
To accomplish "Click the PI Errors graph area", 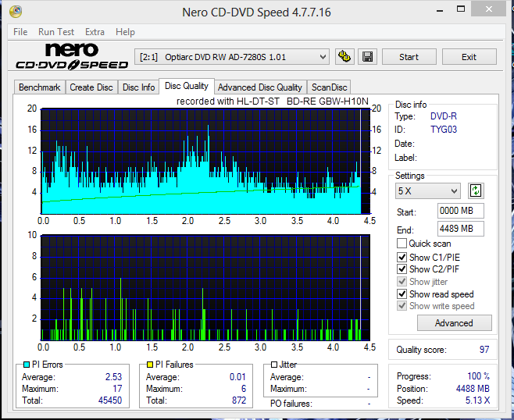I will (205, 161).
